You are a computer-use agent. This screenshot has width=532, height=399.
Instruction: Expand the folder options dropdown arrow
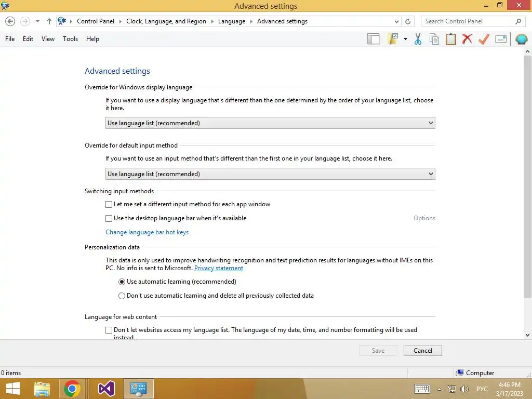pos(405,39)
